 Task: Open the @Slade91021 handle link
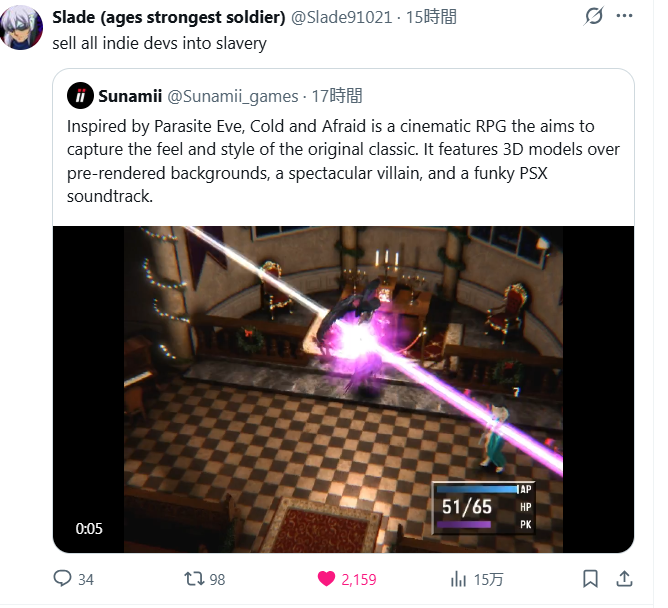341,17
